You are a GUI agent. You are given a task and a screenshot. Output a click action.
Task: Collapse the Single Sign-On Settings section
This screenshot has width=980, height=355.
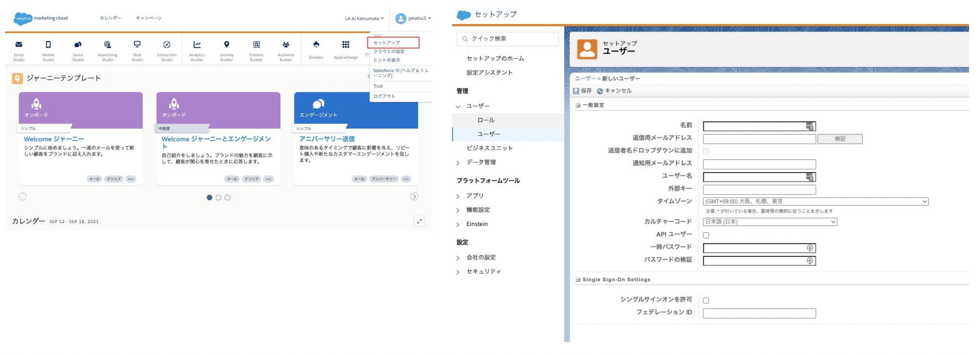point(578,280)
